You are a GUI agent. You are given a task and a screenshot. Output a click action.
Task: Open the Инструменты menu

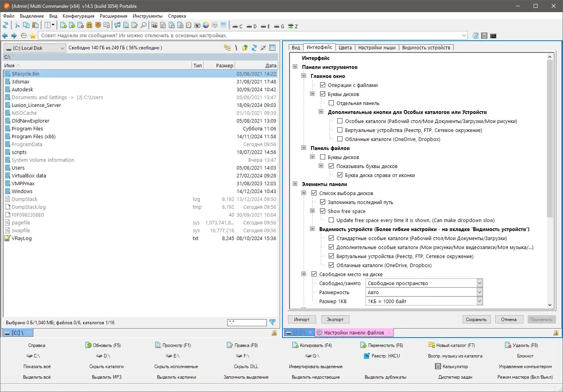[x=147, y=16]
